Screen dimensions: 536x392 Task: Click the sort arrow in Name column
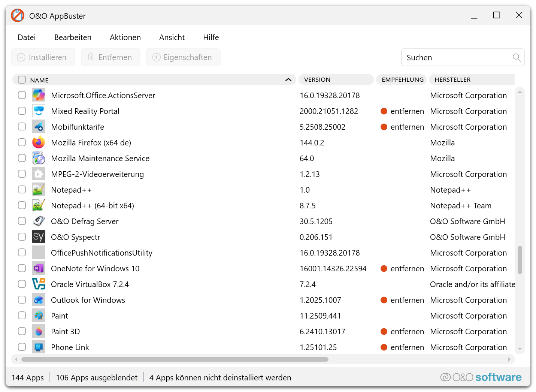(x=288, y=80)
